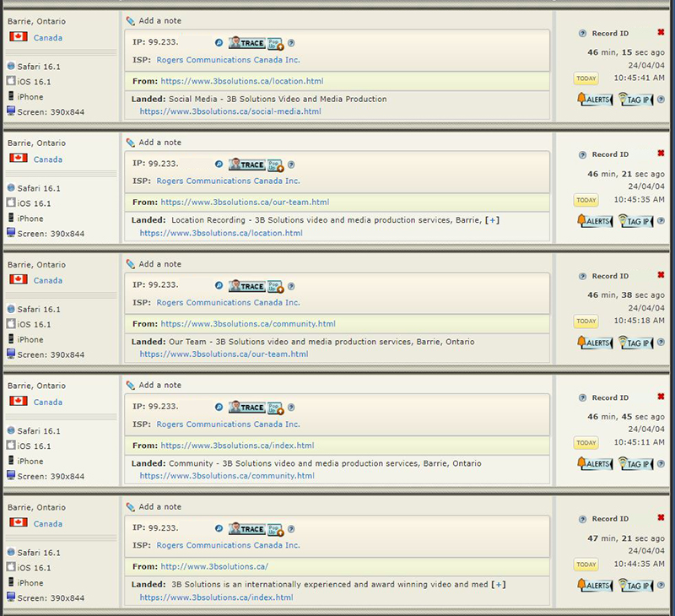The width and height of the screenshot is (675, 616).
Task: Select text '47 min, 21 sec ago'
Action: tap(626, 538)
